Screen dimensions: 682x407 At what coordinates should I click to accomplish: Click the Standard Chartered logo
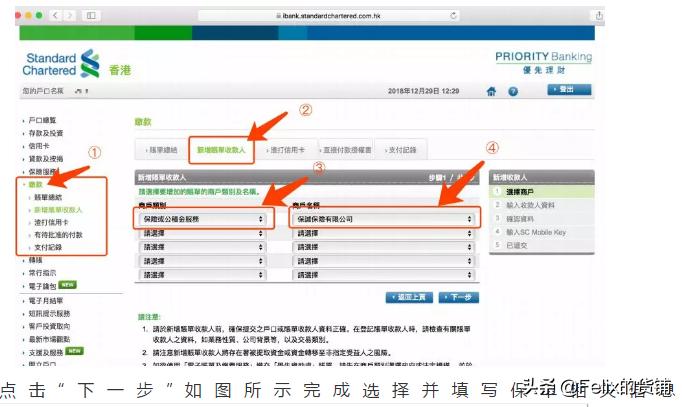pyautogui.click(x=62, y=64)
